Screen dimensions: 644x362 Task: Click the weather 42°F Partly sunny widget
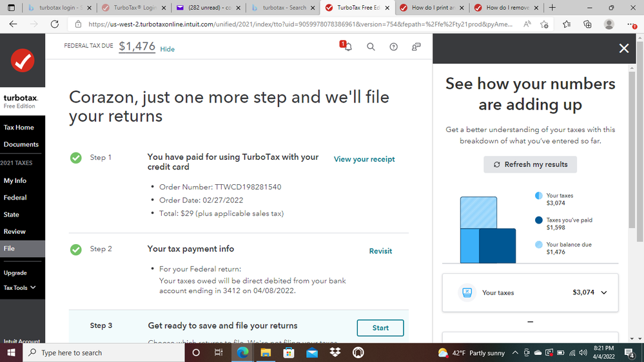click(471, 353)
